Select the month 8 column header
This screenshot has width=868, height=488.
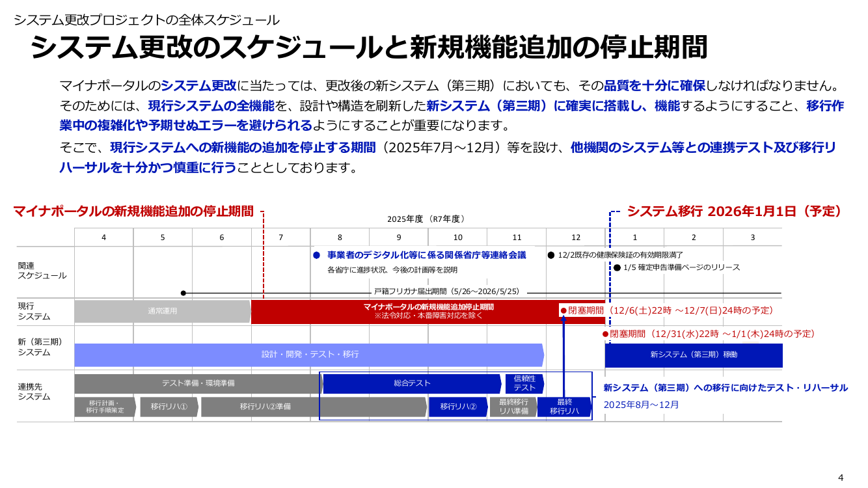coord(340,237)
